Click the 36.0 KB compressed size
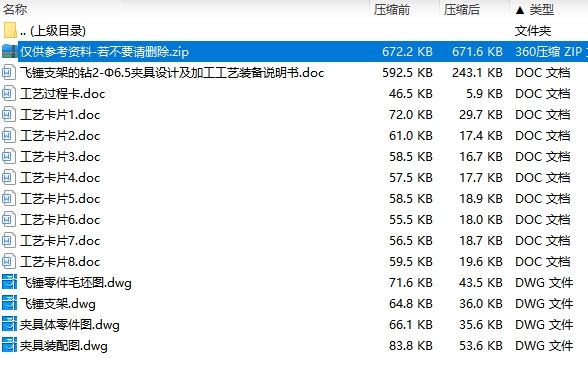The width and height of the screenshot is (588, 373). click(481, 303)
